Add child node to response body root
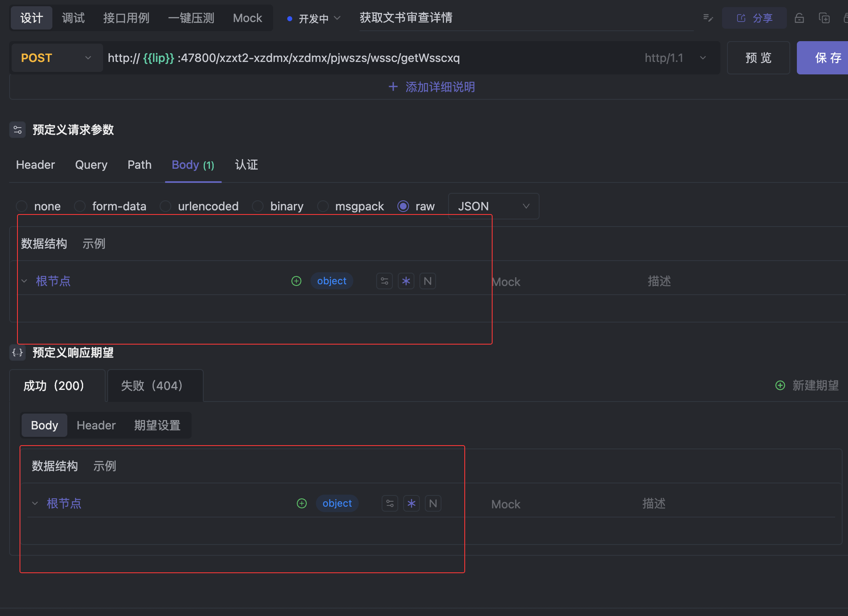The image size is (848, 616). click(302, 503)
